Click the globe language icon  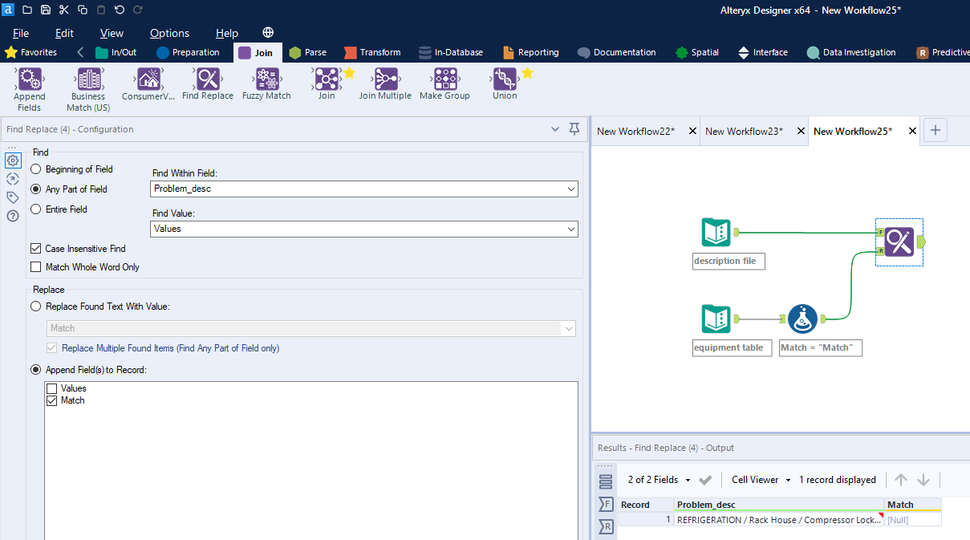pyautogui.click(x=268, y=32)
